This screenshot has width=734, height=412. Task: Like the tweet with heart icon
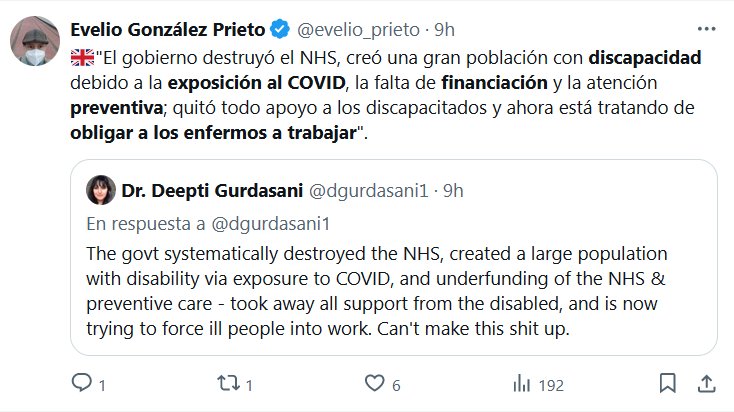point(374,383)
